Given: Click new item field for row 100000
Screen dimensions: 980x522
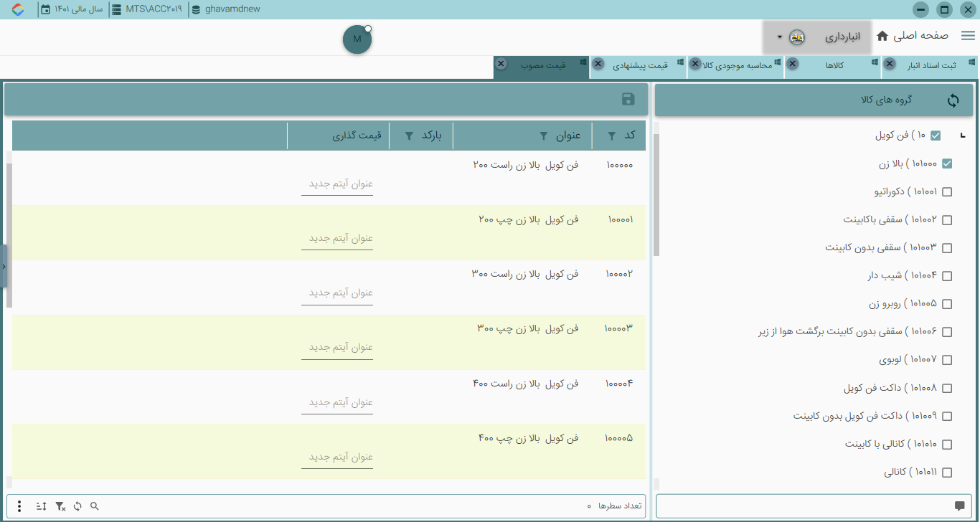Looking at the screenshot, I should tap(337, 184).
